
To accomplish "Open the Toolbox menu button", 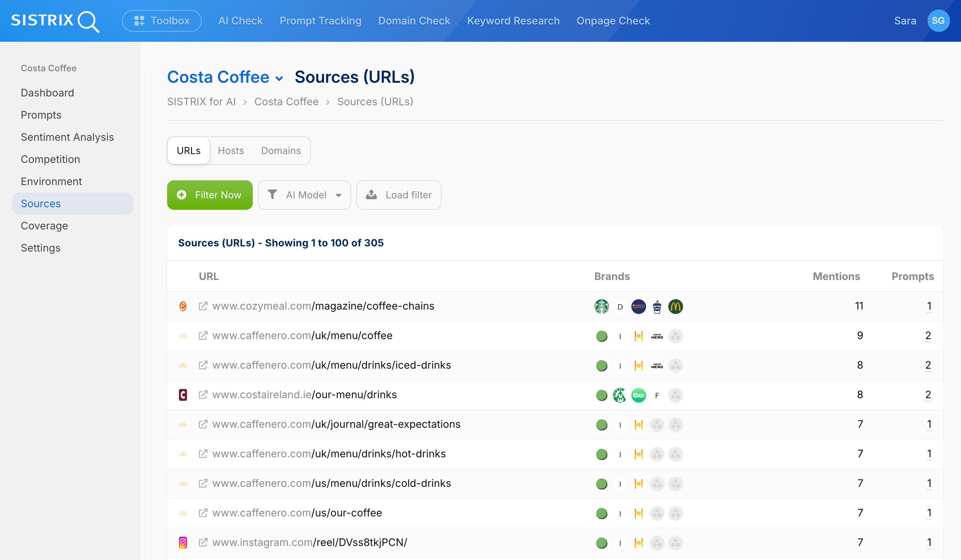I will (x=162, y=21).
